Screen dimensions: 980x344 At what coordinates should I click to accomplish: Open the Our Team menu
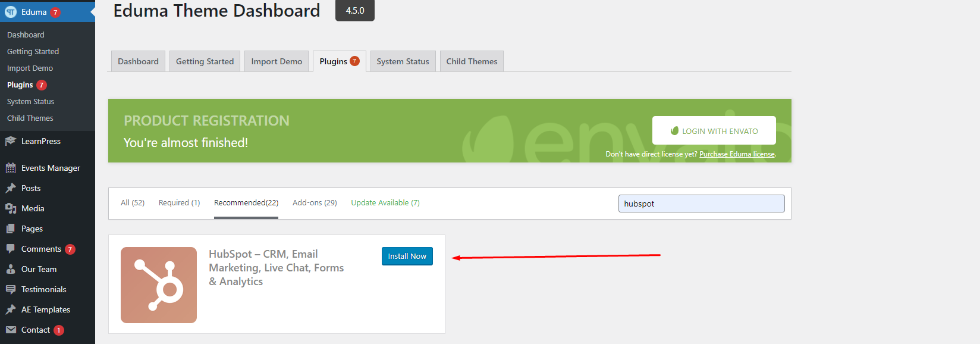click(x=39, y=269)
